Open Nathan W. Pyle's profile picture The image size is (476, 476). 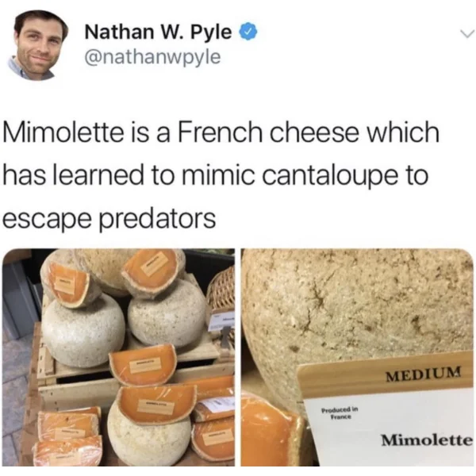37,45
